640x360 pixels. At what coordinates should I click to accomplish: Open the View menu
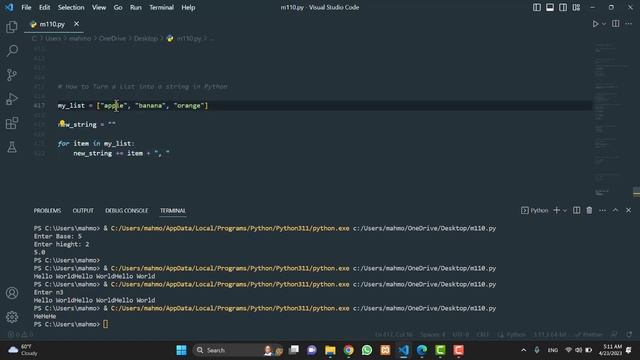pyautogui.click(x=99, y=7)
